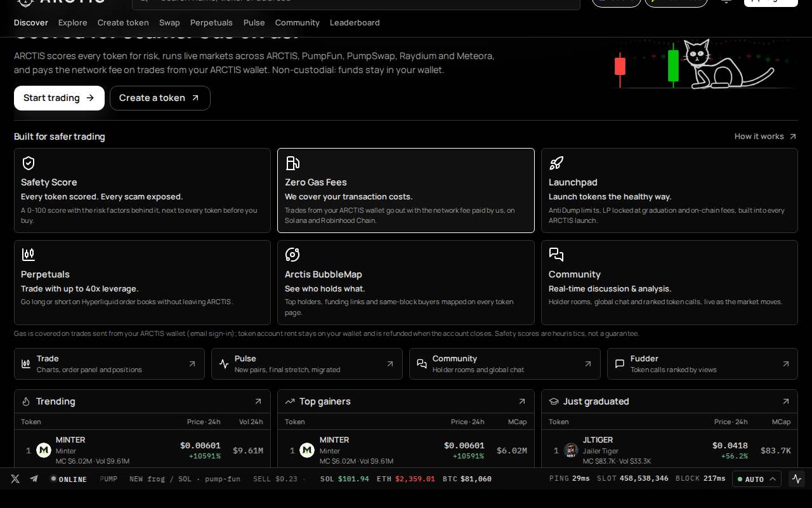
Task: Click the Arctis BubbleMap icon
Action: [292, 255]
